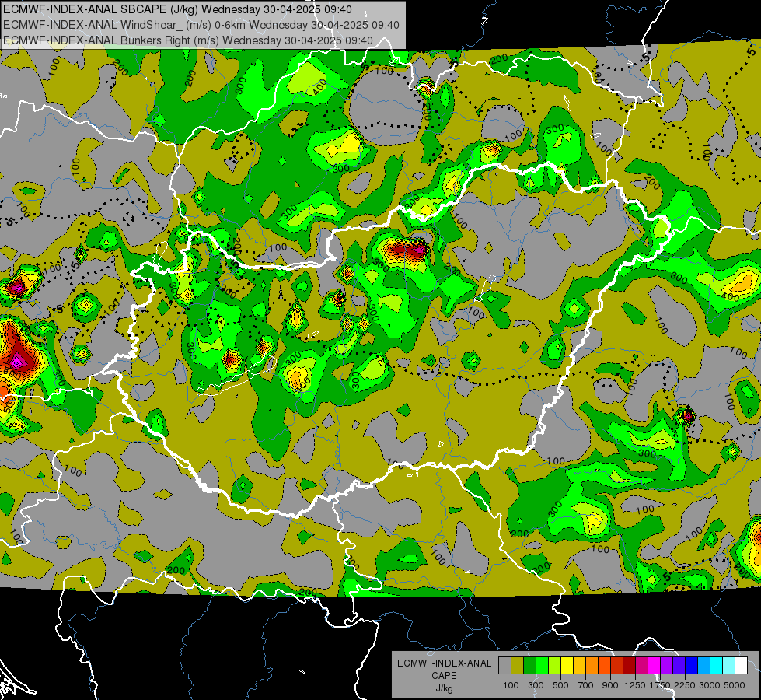Select the dark green legend swatch
This screenshot has height=700, width=761.
point(529,665)
